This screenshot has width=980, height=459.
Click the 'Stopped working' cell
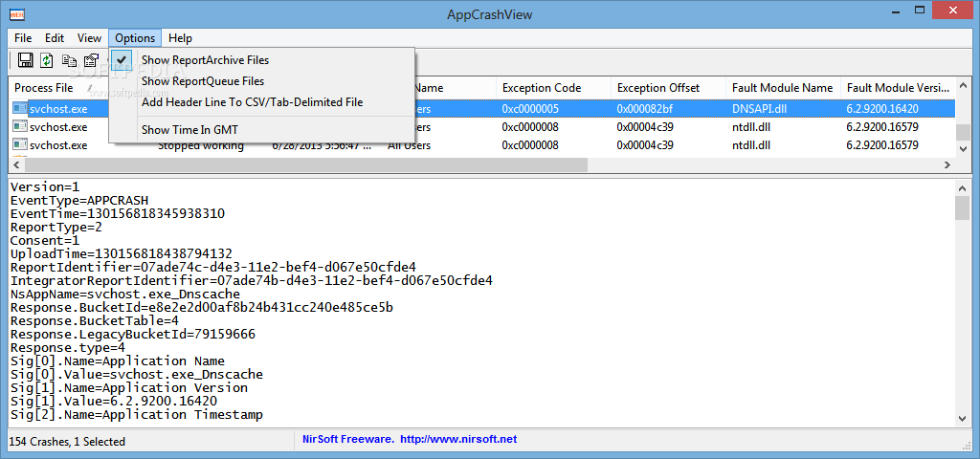click(x=201, y=146)
